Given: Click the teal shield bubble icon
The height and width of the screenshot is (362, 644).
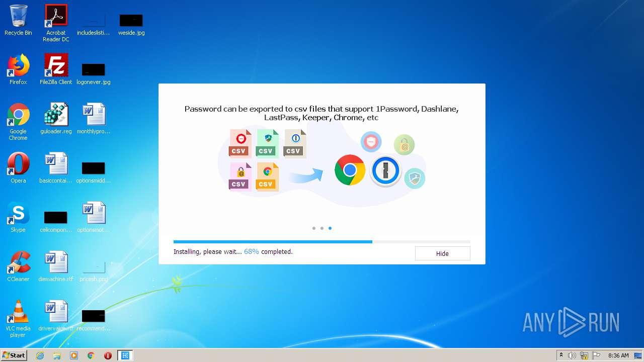Looking at the screenshot, I should pyautogui.click(x=415, y=178).
